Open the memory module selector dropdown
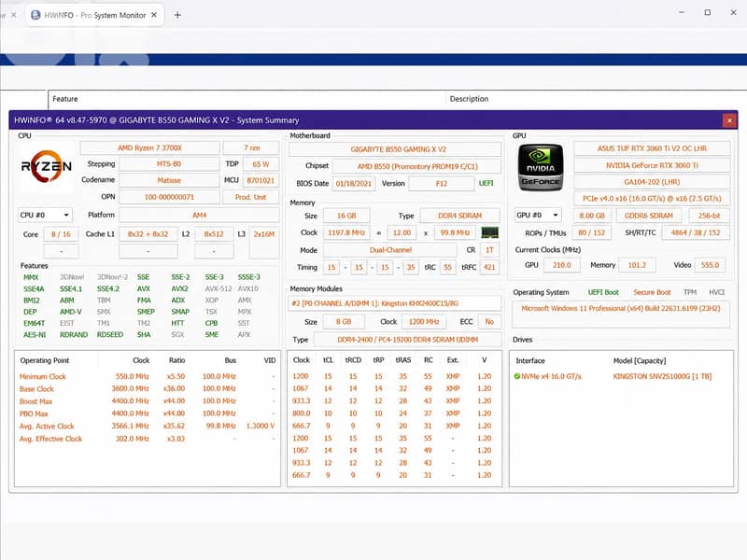This screenshot has height=560, width=747. pos(394,303)
